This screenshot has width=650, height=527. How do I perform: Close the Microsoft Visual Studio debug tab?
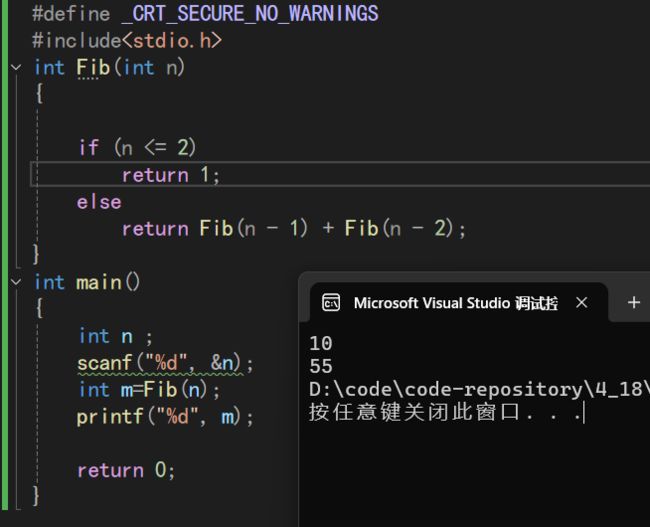click(582, 303)
